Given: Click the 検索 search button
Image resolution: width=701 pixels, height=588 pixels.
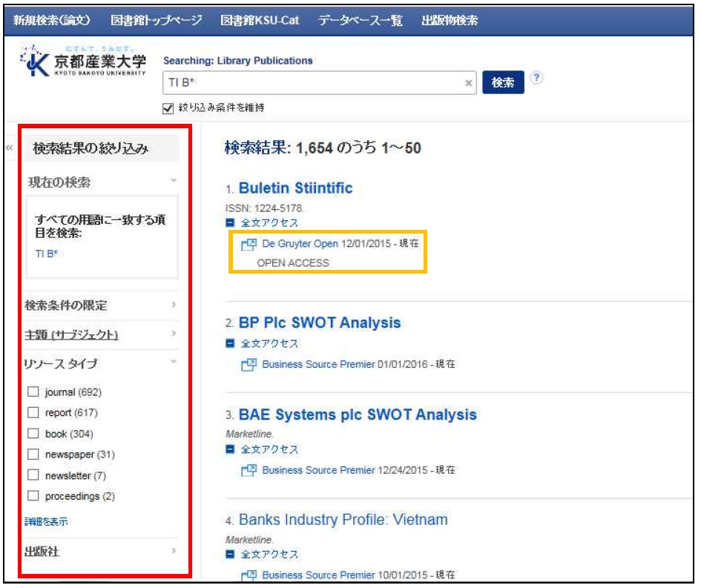Looking at the screenshot, I should coord(503,82).
